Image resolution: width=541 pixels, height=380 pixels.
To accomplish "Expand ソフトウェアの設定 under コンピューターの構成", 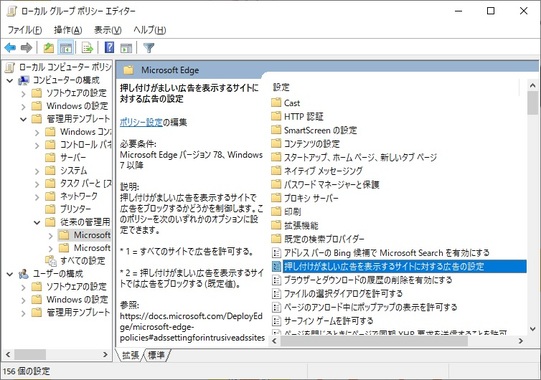I will tap(23, 94).
